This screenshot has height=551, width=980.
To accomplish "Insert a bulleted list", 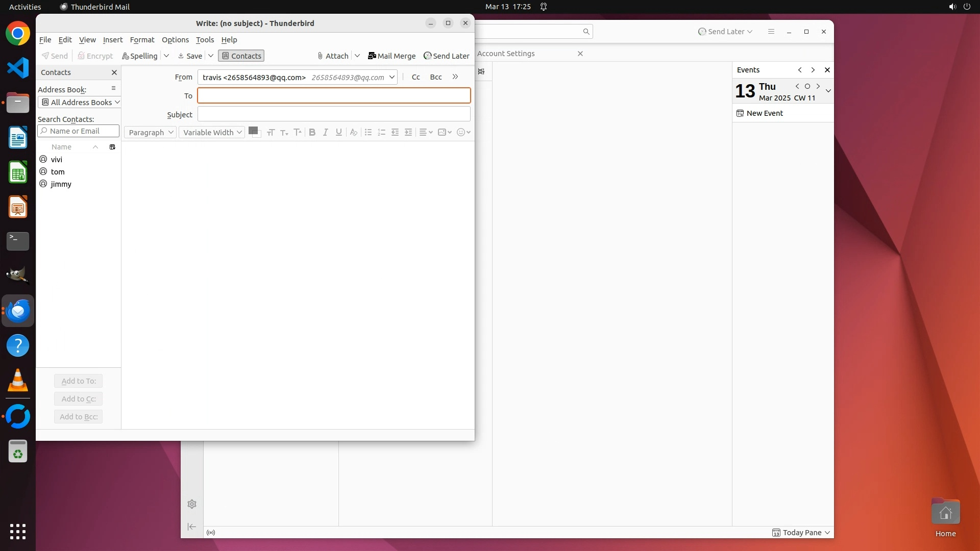I will click(x=368, y=132).
